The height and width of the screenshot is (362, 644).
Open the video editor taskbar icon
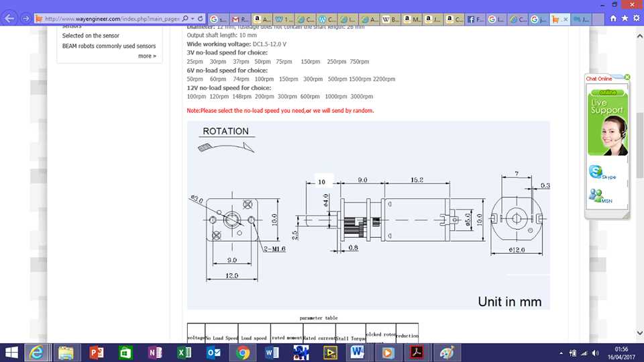(330, 353)
